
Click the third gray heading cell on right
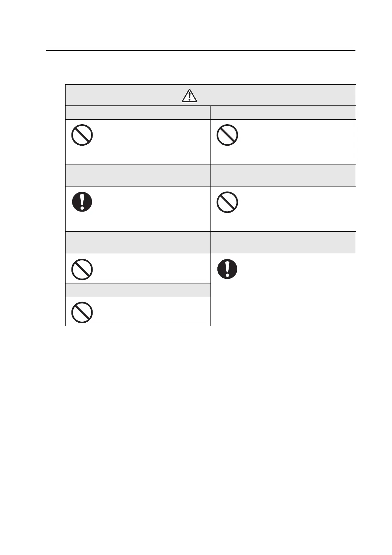click(x=283, y=243)
